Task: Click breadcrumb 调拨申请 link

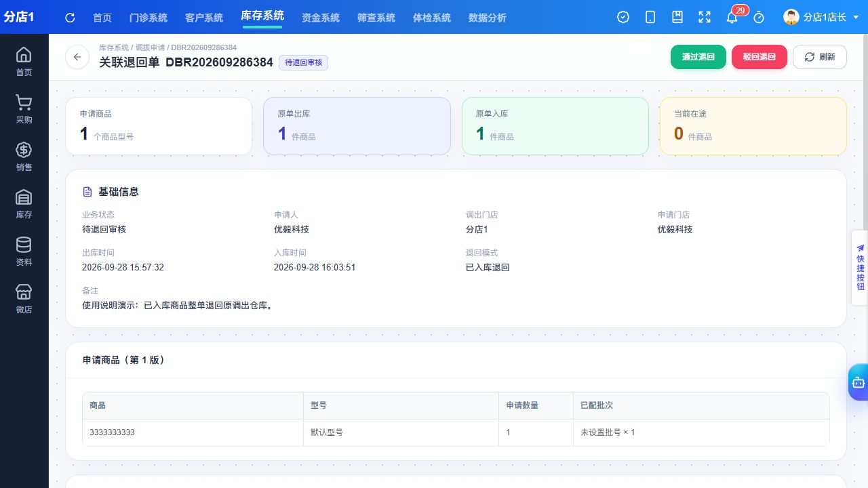Action: coord(150,47)
